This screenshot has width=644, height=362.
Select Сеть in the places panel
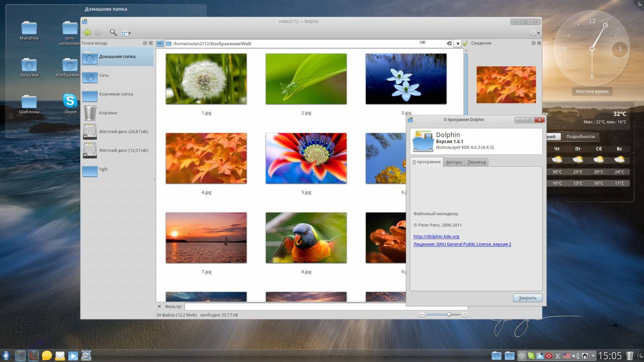pyautogui.click(x=117, y=75)
